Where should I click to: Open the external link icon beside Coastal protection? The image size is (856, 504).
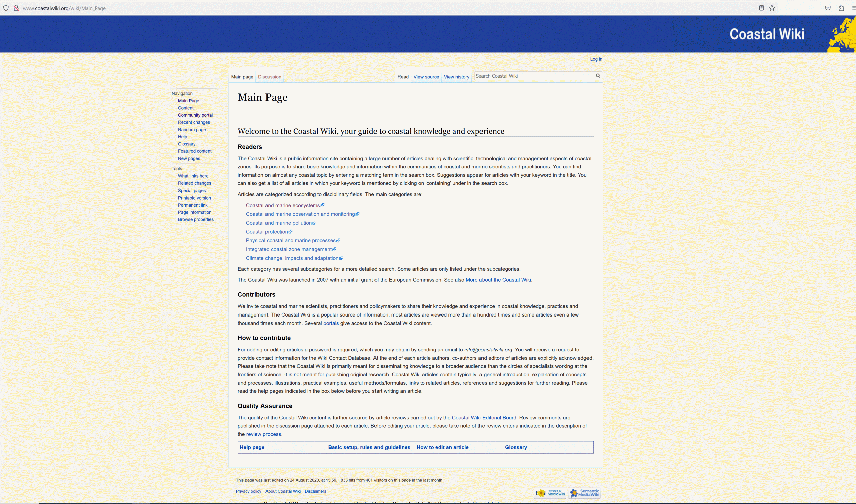291,231
